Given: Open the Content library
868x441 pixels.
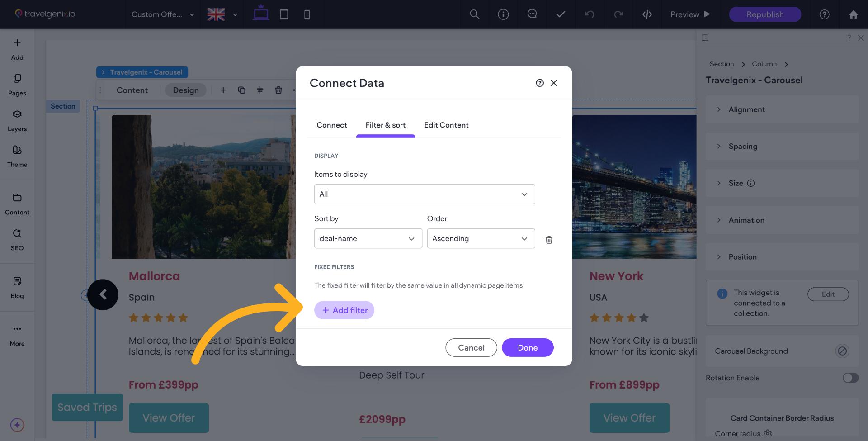Looking at the screenshot, I should point(17,204).
